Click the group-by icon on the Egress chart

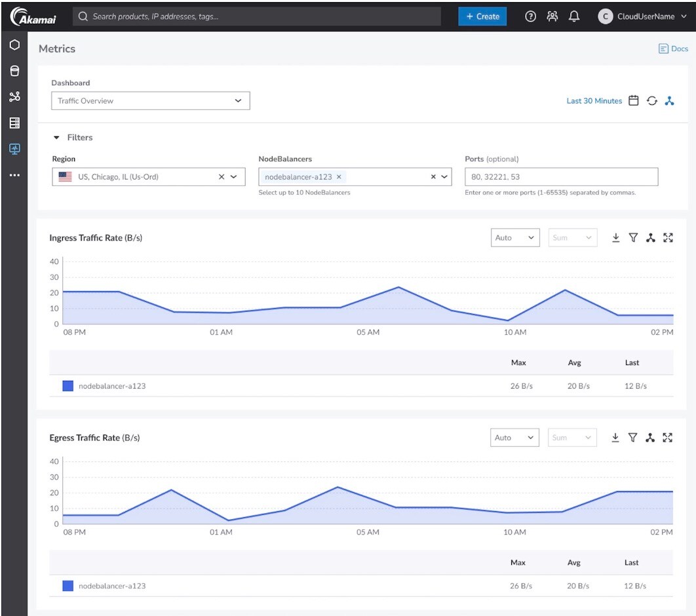tap(650, 438)
